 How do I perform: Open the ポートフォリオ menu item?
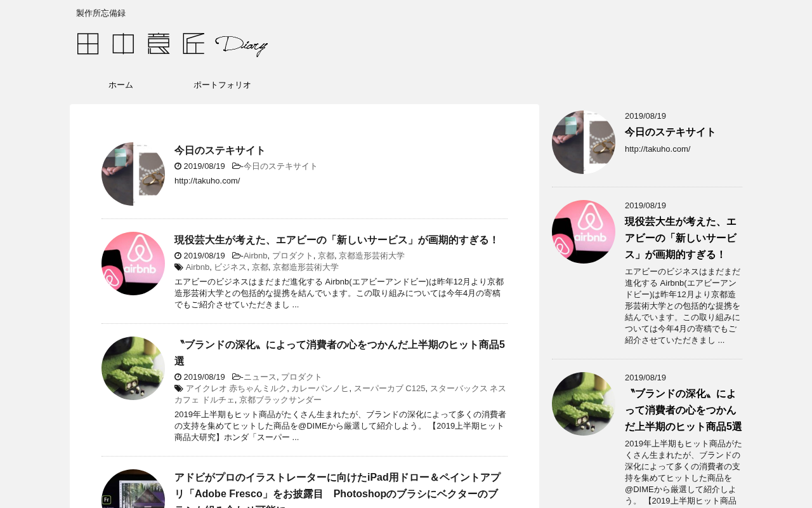[222, 85]
